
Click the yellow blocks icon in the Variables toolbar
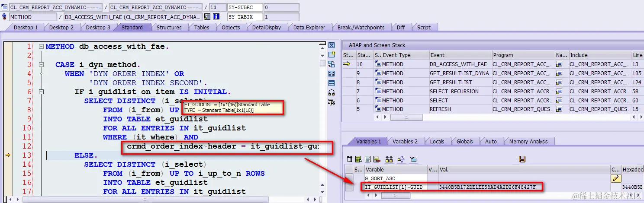[389, 159]
